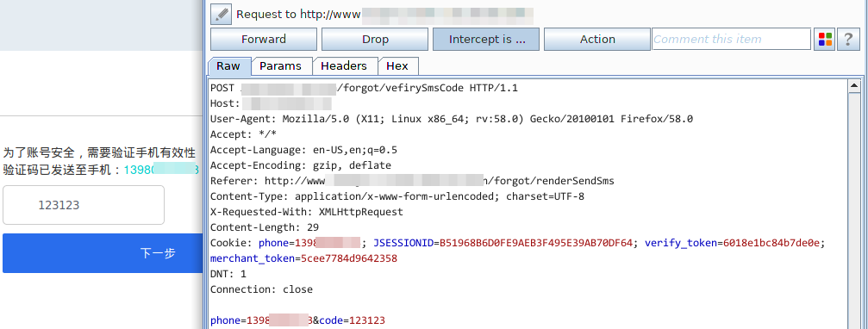This screenshot has width=868, height=329.
Task: Click the Connection: close header line
Action: coord(262,289)
